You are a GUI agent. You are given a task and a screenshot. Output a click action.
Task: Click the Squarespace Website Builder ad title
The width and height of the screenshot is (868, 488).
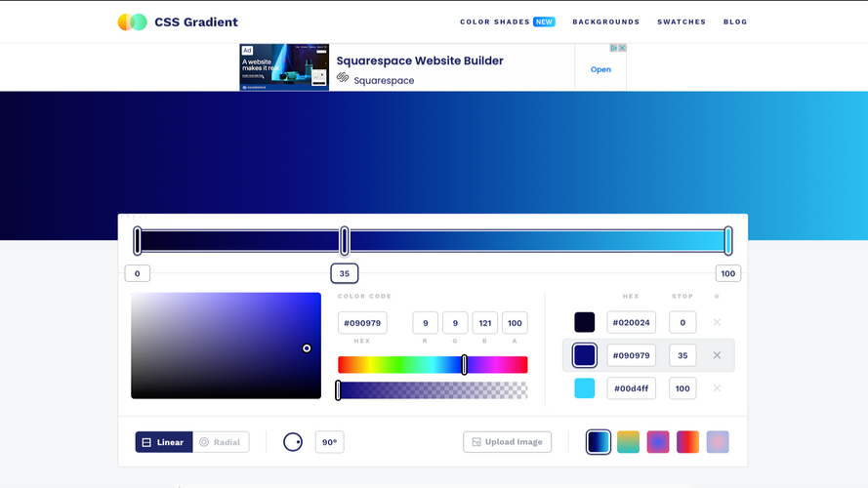(420, 61)
